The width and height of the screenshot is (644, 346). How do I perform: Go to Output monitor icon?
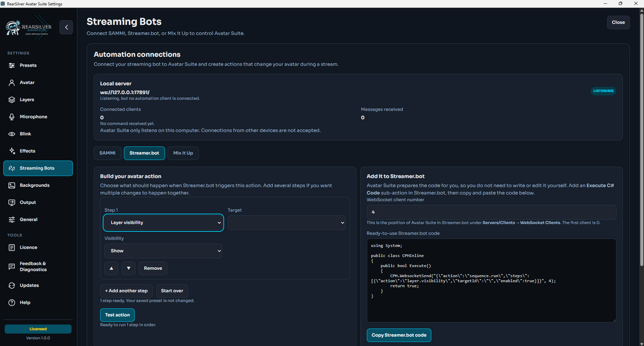(12, 203)
